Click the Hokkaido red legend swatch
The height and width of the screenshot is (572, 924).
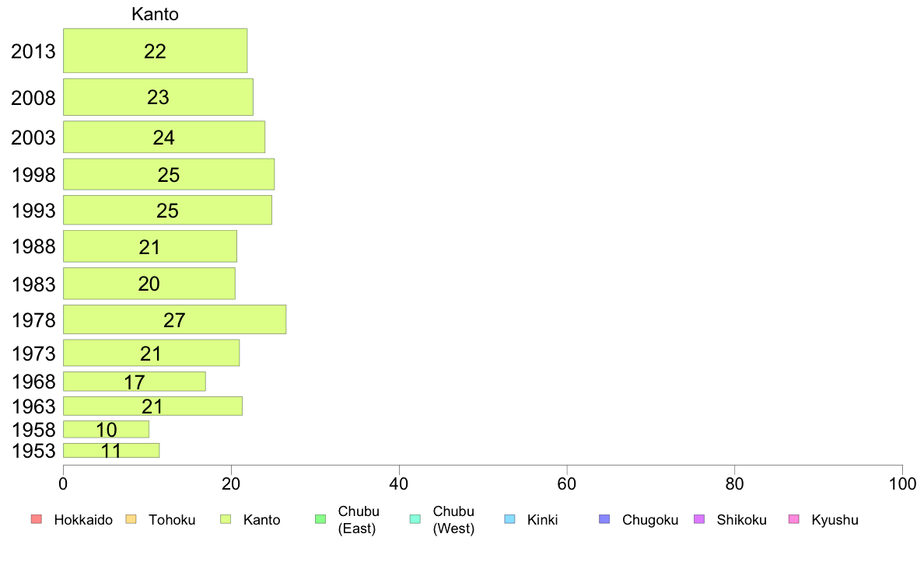(37, 519)
